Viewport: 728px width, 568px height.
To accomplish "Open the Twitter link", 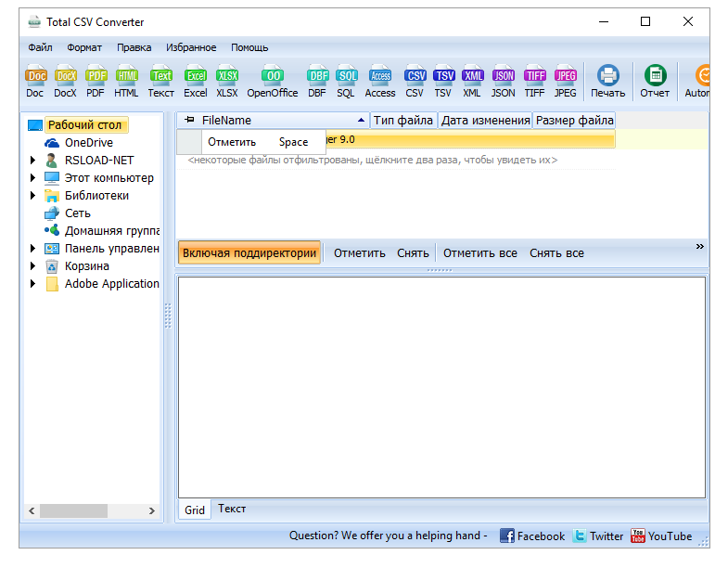I will (598, 536).
